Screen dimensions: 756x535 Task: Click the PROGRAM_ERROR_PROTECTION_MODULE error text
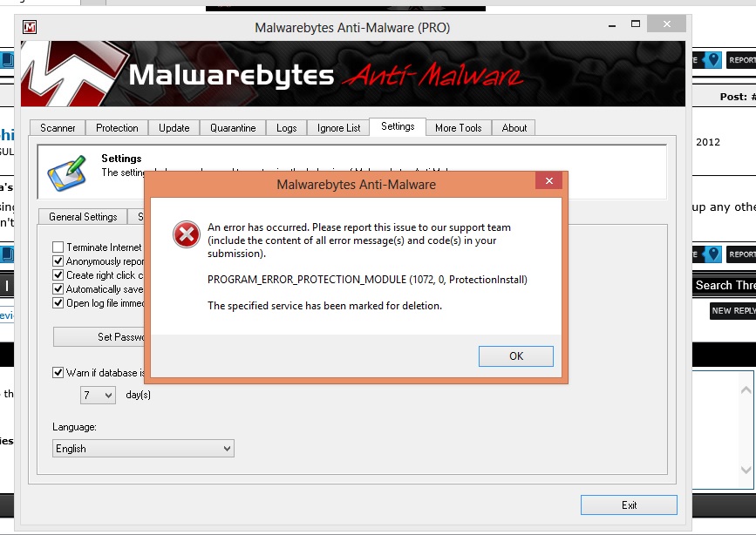pos(367,280)
